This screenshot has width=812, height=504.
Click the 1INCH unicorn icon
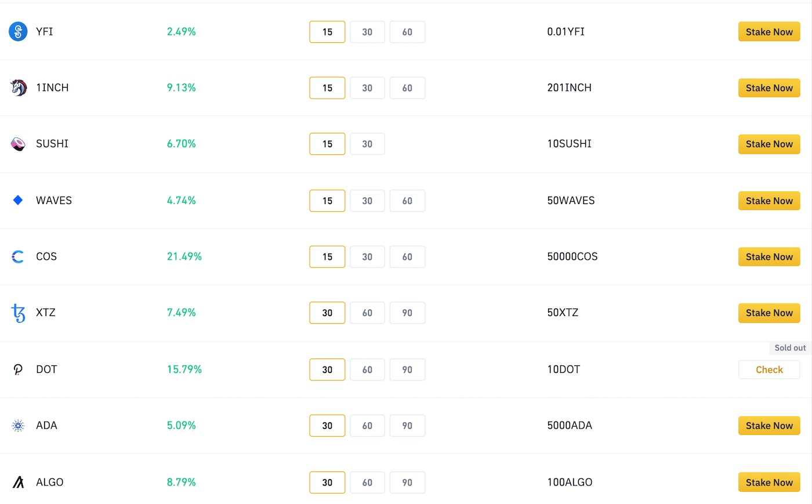coord(19,88)
